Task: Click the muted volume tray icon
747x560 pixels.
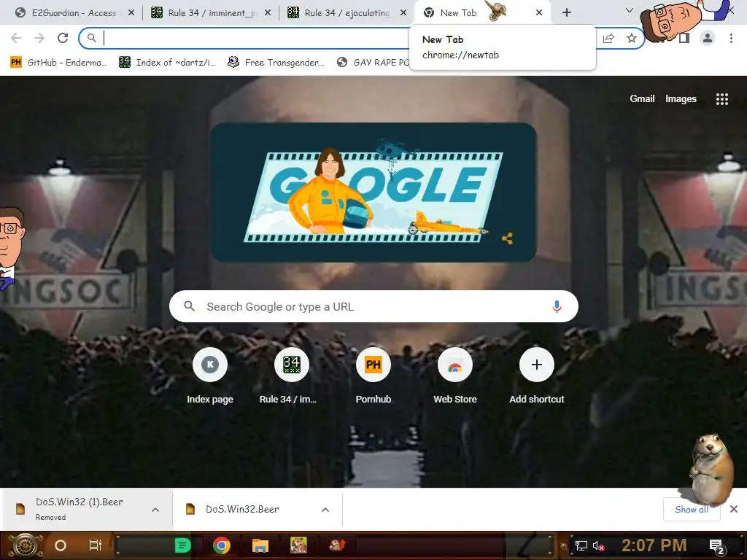Action: click(x=598, y=545)
